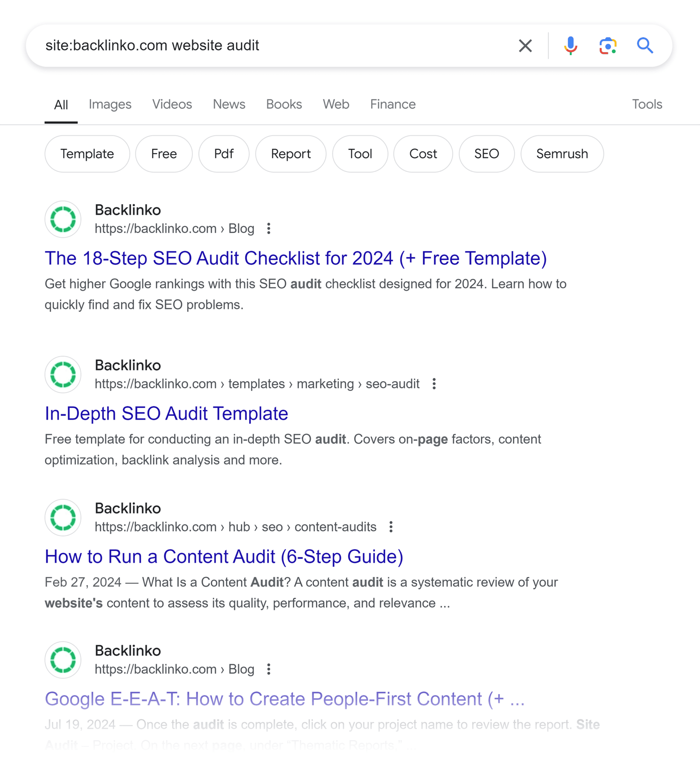This screenshot has height=757, width=700.
Task: Search by image using the Google Lens icon
Action: [x=608, y=46]
